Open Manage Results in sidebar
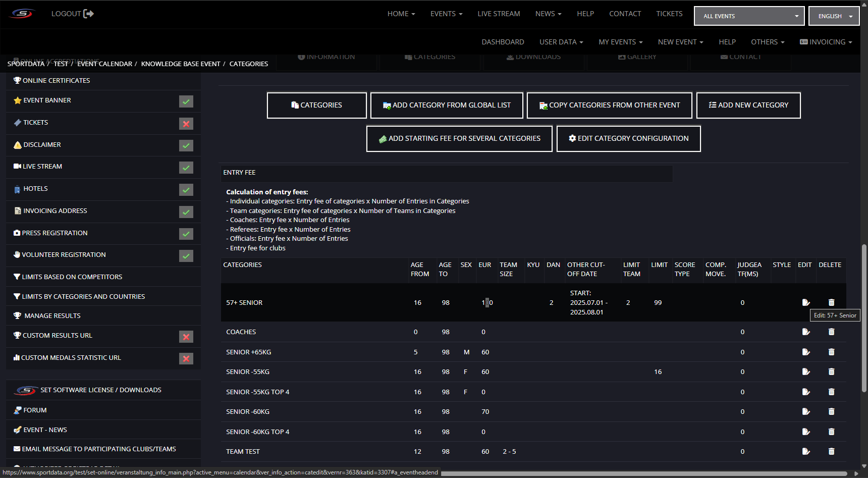 coord(52,315)
